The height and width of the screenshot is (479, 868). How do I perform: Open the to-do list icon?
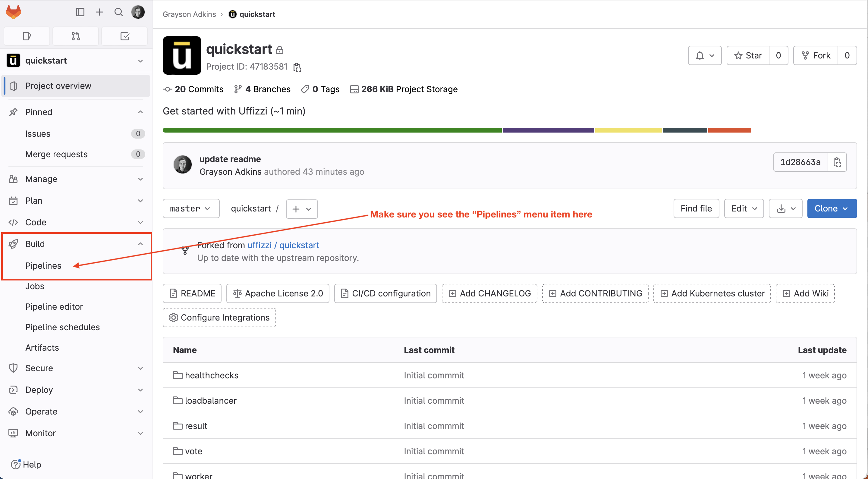click(124, 36)
